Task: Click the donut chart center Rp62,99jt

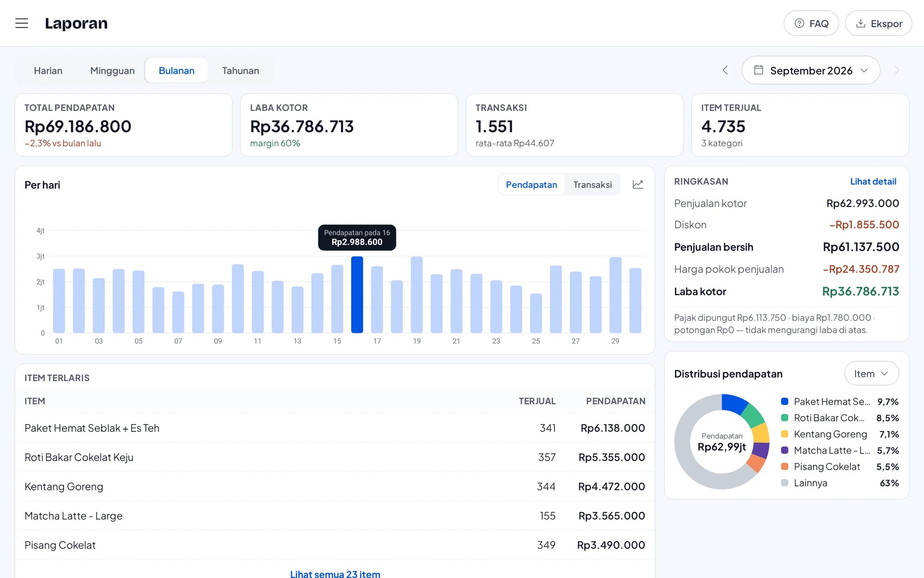Action: (722, 447)
